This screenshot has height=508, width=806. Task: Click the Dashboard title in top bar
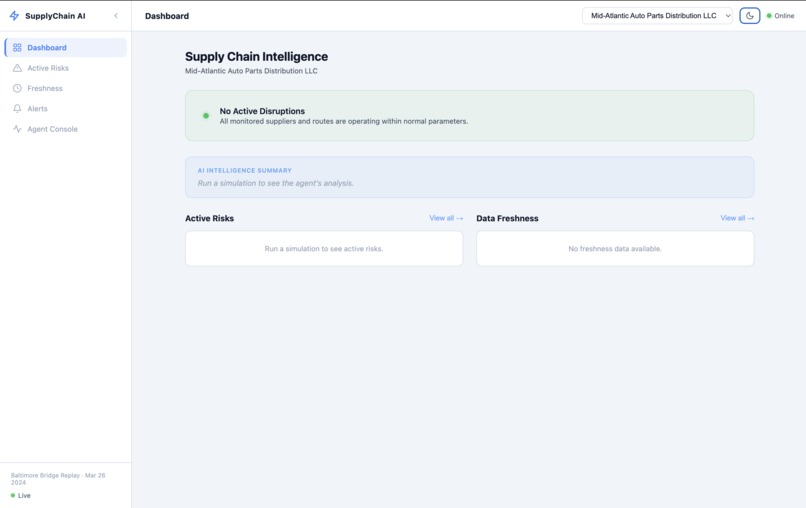167,16
